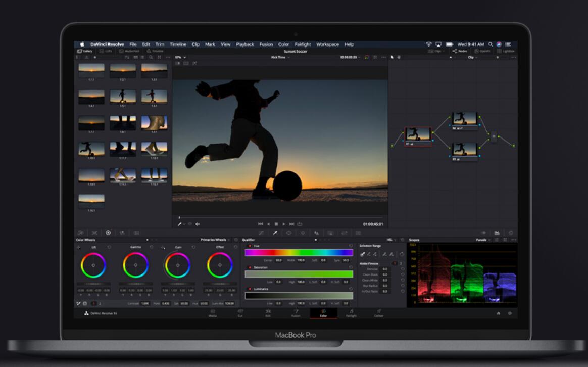
Task: Mute the viewer audio
Action: click(x=198, y=224)
